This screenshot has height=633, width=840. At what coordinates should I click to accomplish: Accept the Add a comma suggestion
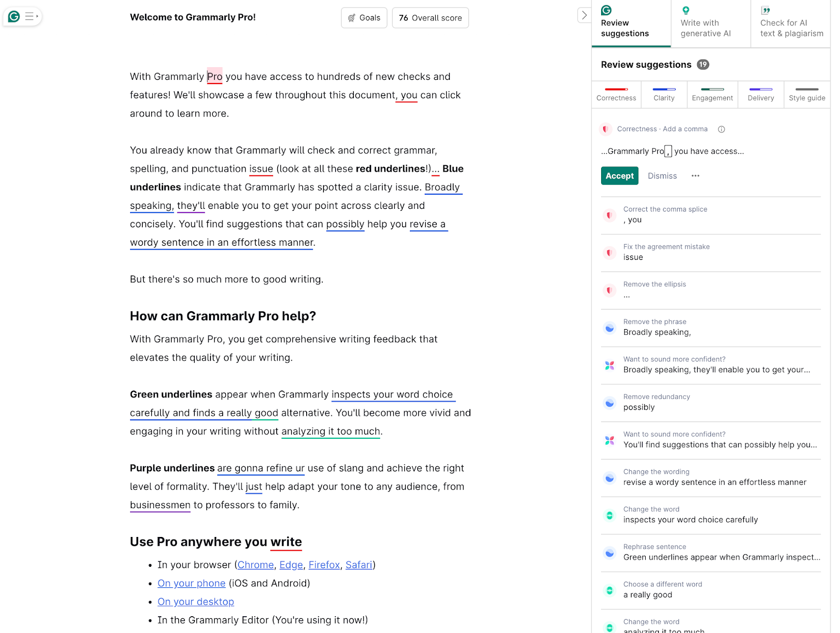tap(619, 176)
